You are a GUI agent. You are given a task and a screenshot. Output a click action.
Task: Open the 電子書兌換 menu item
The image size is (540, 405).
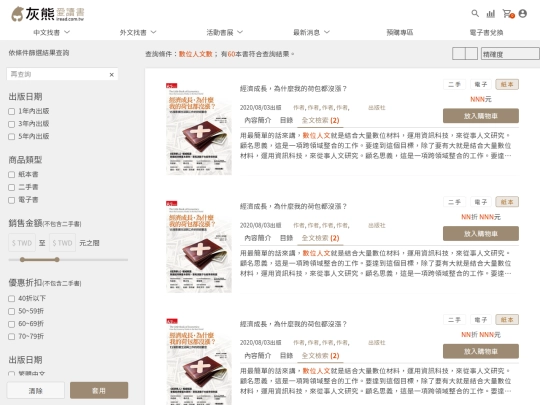pos(486,32)
